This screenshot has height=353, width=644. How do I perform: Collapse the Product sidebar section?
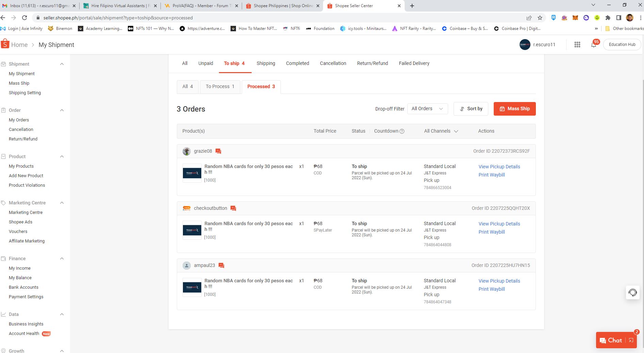pos(62,156)
